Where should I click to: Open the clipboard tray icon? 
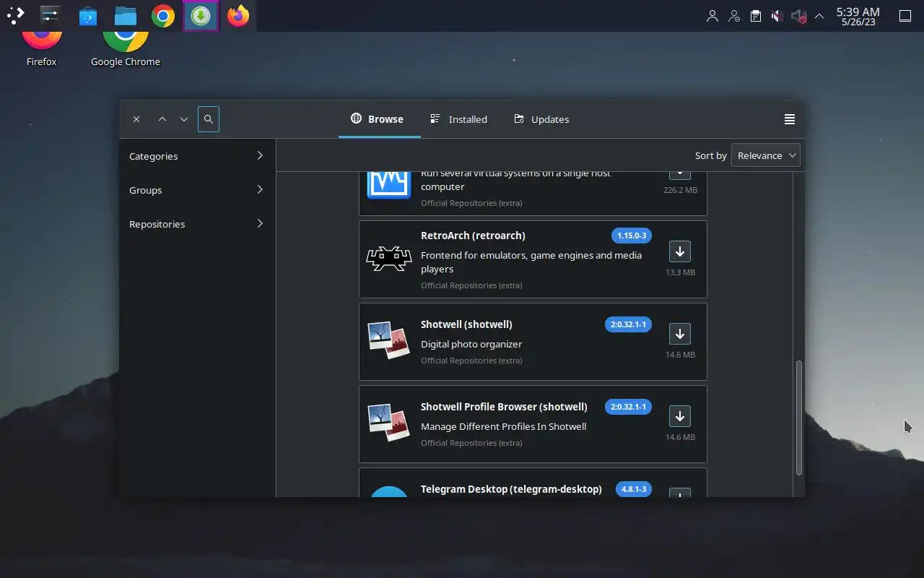756,16
